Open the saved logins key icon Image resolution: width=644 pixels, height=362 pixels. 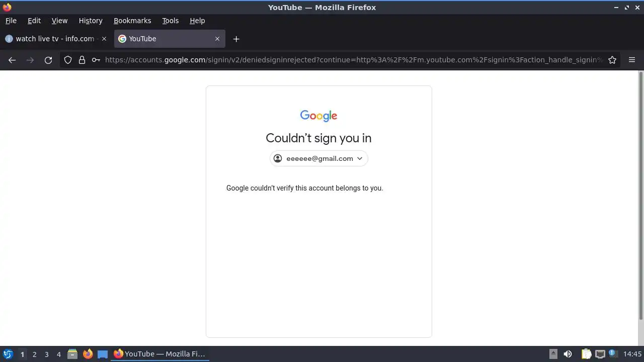click(x=96, y=60)
